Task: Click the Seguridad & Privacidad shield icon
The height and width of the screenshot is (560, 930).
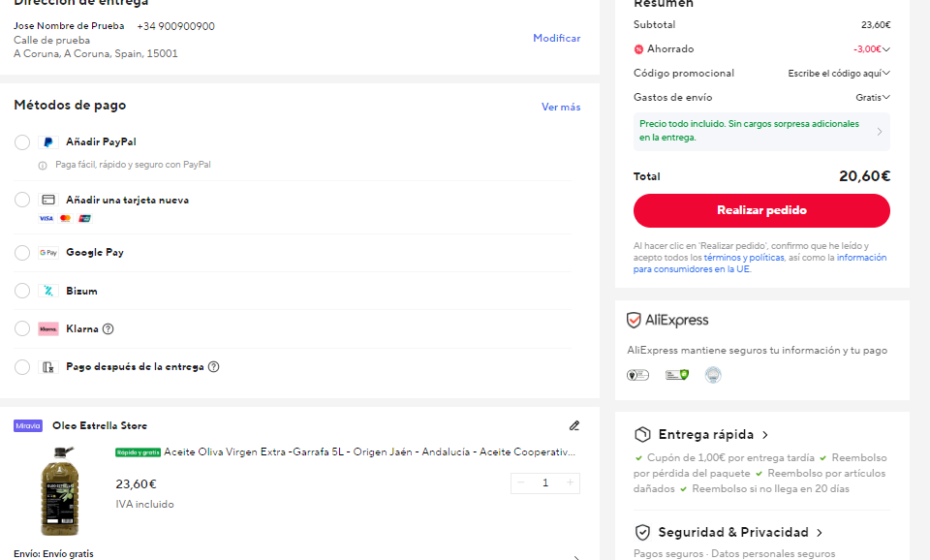Action: pos(642,532)
